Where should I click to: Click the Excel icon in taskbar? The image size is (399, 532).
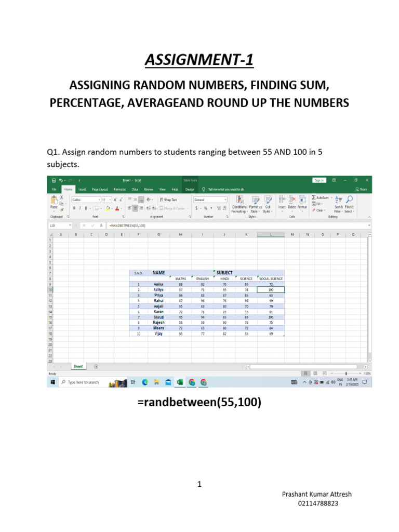click(179, 382)
